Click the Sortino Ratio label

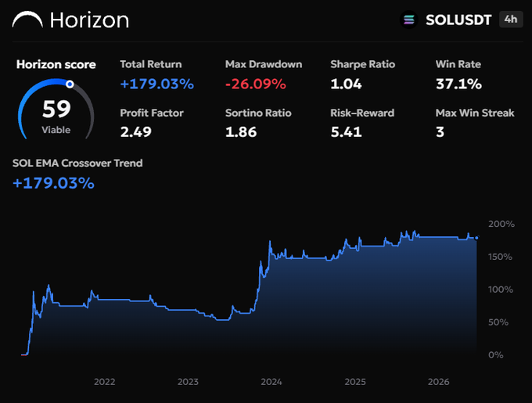coord(258,113)
